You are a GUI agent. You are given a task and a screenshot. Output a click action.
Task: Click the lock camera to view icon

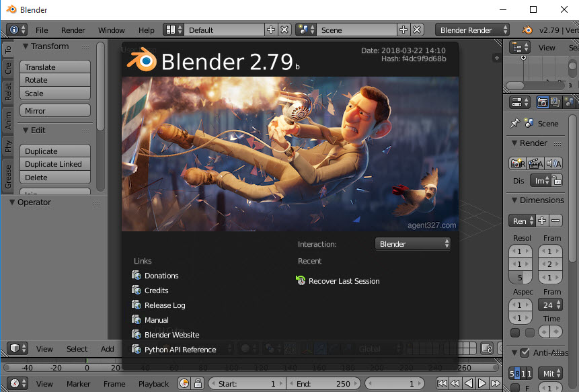click(x=487, y=348)
